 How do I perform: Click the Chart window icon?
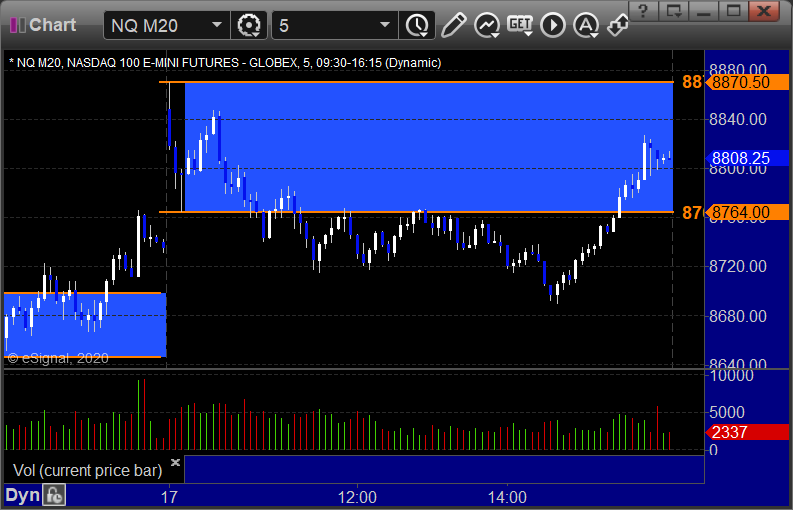tap(17, 25)
